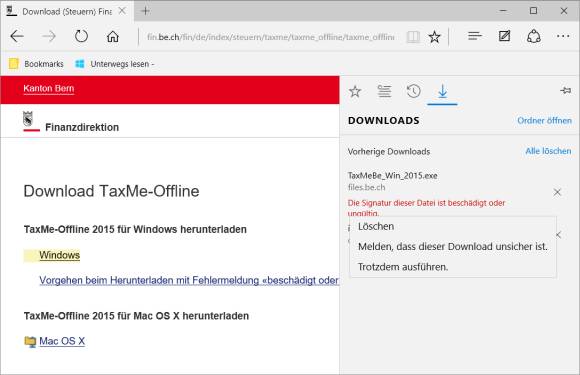Switch to History tab in hub

(414, 91)
